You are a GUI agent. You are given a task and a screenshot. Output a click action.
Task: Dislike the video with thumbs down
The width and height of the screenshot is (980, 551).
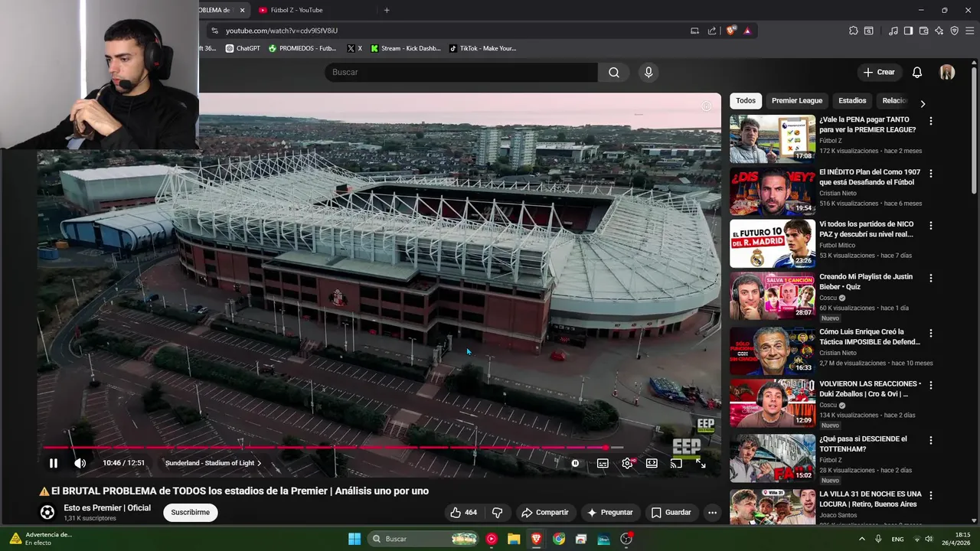point(497,513)
